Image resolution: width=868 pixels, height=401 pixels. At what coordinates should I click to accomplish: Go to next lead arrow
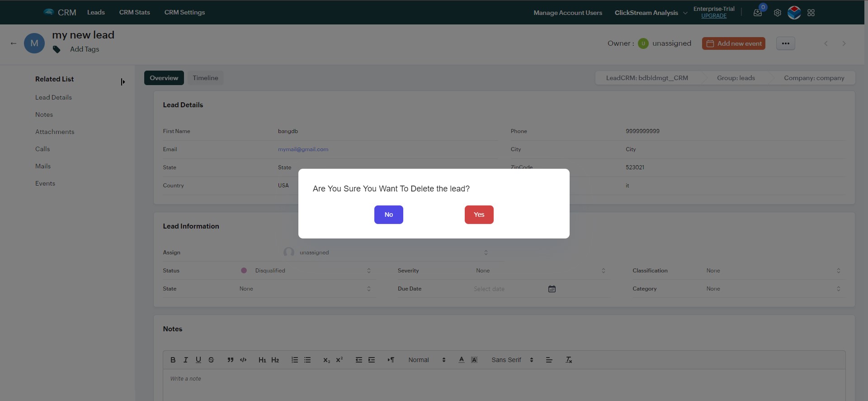coord(844,43)
